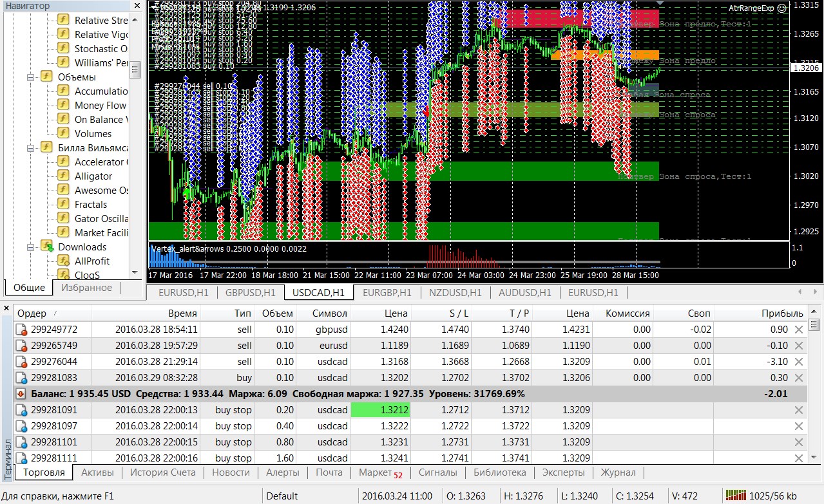The height and width of the screenshot is (504, 824).
Task: Open the NZDUSD,H1 chart tab
Action: 455,293
